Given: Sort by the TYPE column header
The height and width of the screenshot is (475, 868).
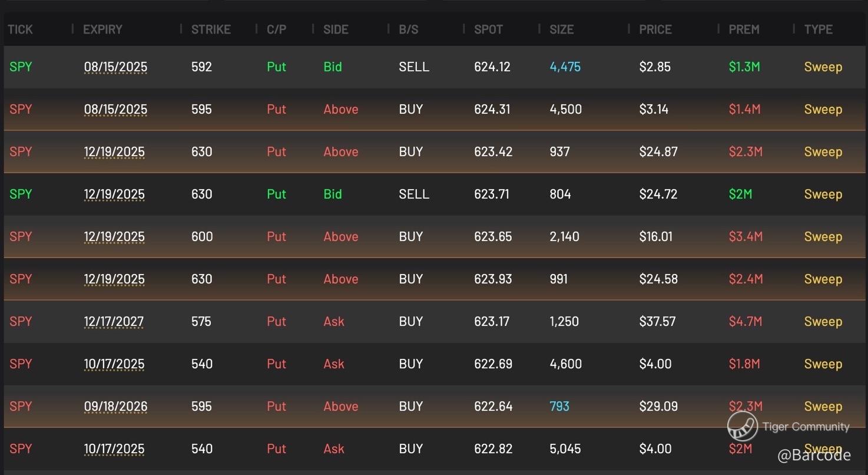Looking at the screenshot, I should [x=818, y=29].
